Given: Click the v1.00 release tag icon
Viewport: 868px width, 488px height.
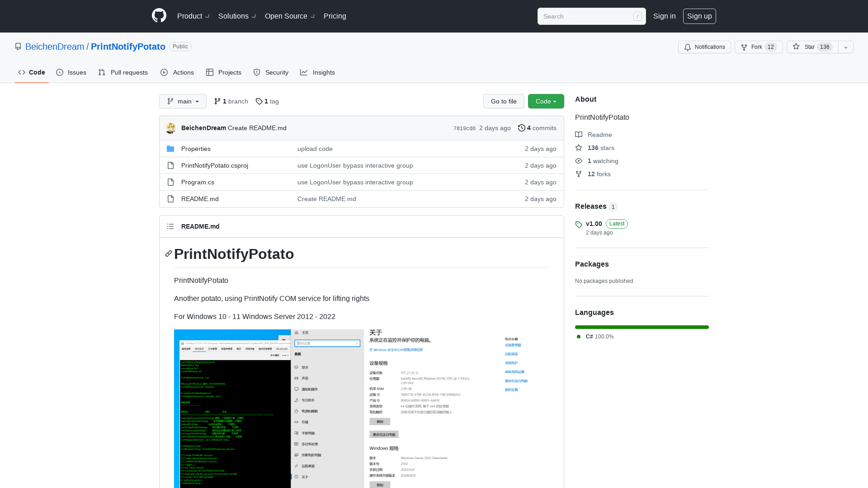Looking at the screenshot, I should [x=579, y=225].
